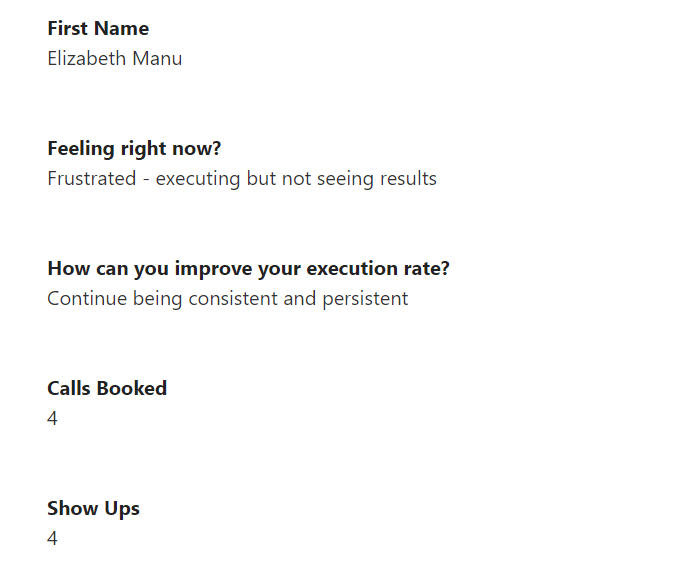
Task: Click the "First Name" field label
Action: click(x=98, y=29)
